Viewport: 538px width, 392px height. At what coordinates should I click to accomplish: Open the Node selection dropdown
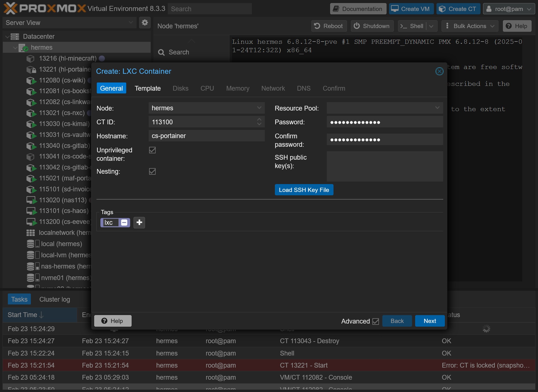point(259,108)
